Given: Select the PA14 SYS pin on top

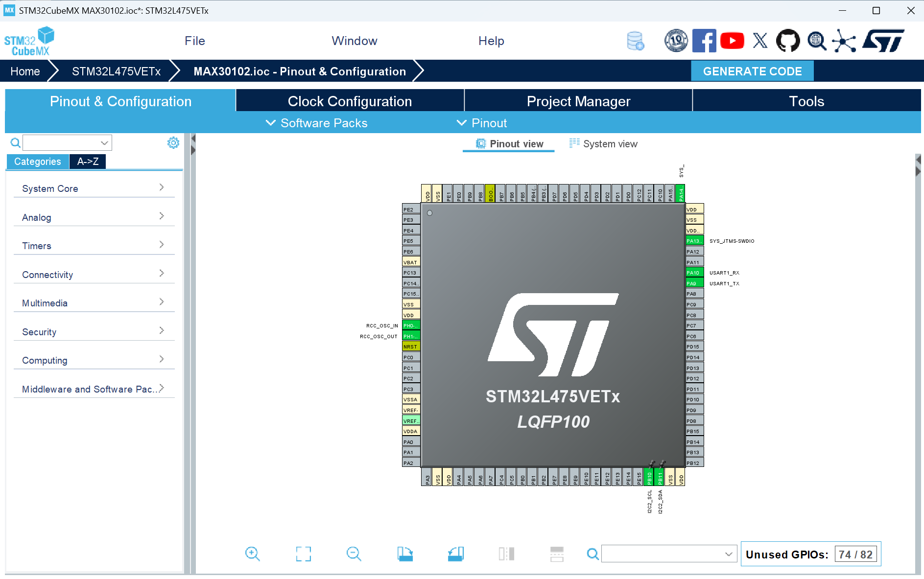Looking at the screenshot, I should coord(680,193).
